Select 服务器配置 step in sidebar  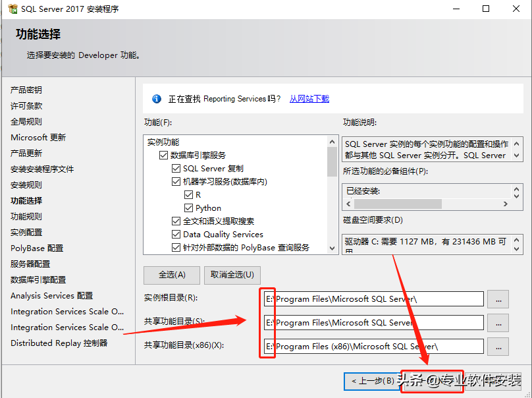tap(30, 264)
